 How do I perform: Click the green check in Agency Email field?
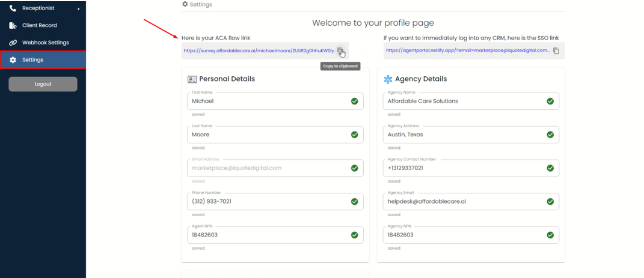point(550,202)
